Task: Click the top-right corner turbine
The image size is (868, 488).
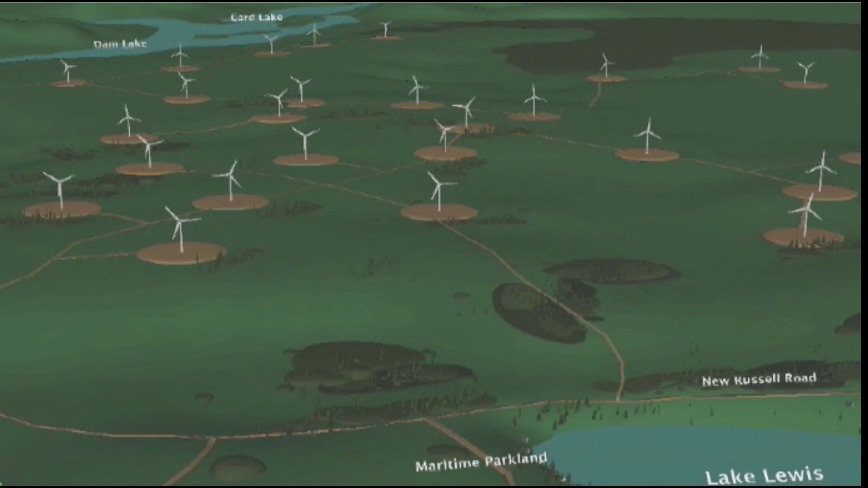Action: pyautogui.click(x=805, y=73)
